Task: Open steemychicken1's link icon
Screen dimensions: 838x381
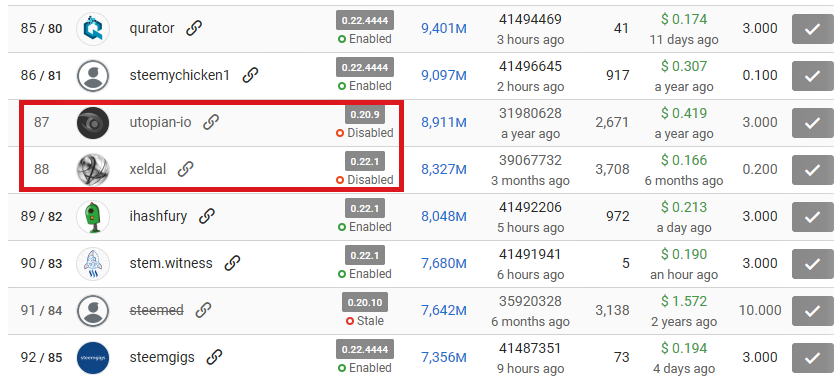Action: [250, 75]
